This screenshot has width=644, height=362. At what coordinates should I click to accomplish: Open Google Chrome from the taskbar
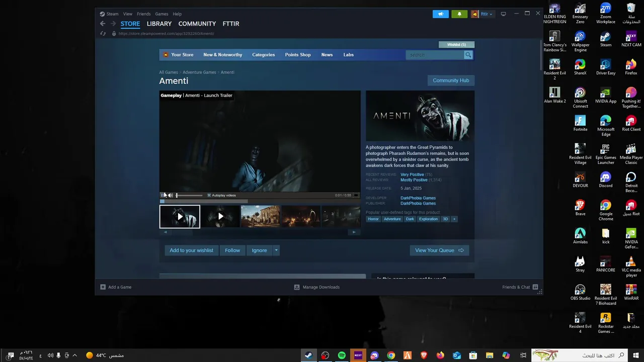pyautogui.click(x=391, y=355)
